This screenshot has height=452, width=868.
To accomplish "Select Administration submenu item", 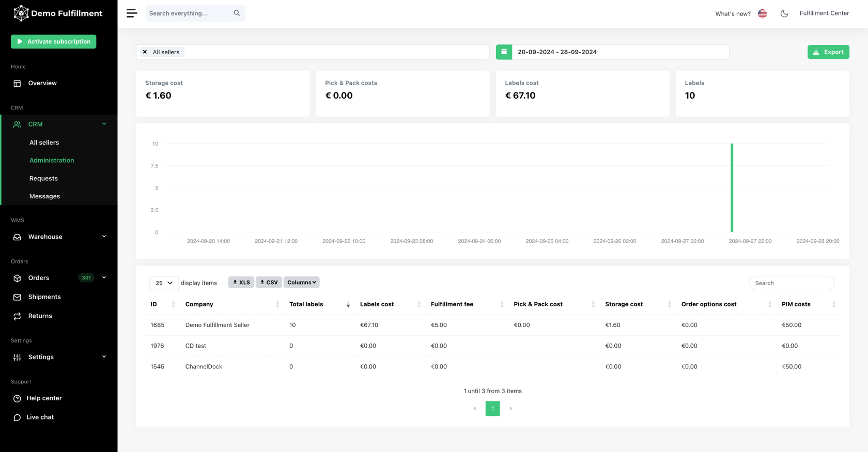I will point(52,161).
